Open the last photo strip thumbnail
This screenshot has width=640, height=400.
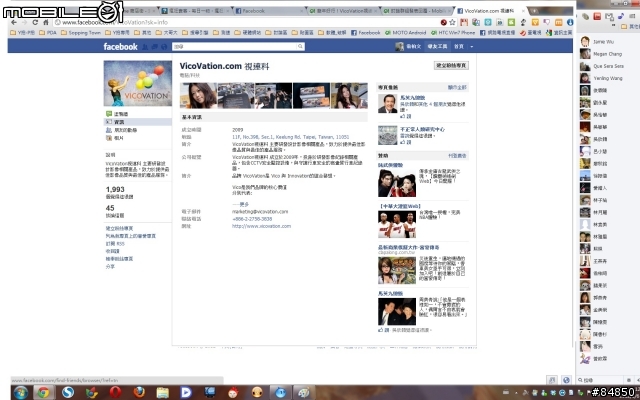pos(349,96)
